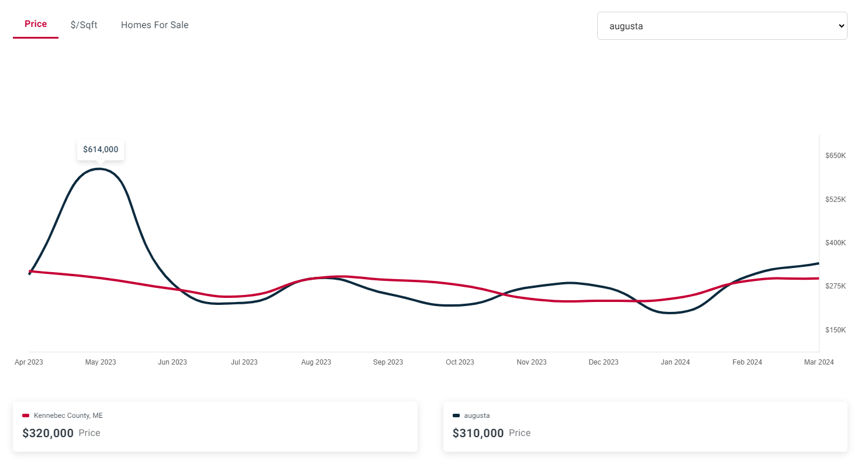Click the Kennebec County red legend swatch

(26, 416)
